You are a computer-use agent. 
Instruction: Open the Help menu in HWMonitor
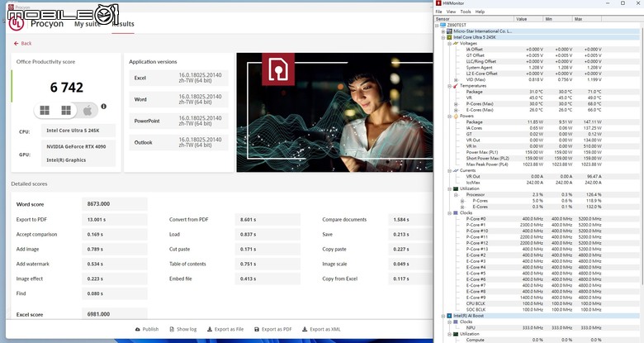click(480, 12)
